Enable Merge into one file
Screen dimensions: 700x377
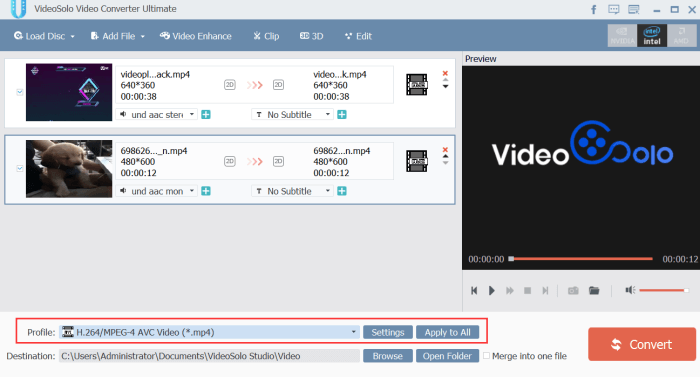[487, 356]
